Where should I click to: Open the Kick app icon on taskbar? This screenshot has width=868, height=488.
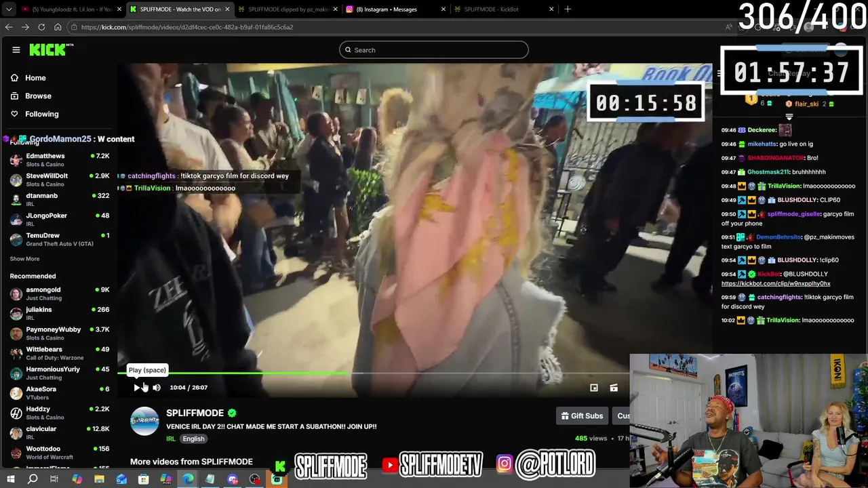tap(277, 479)
